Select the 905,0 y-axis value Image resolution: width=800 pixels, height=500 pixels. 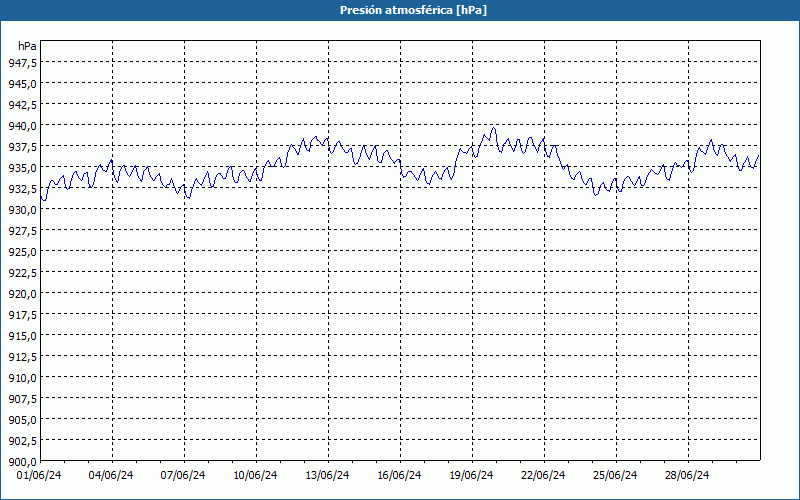[x=22, y=420]
